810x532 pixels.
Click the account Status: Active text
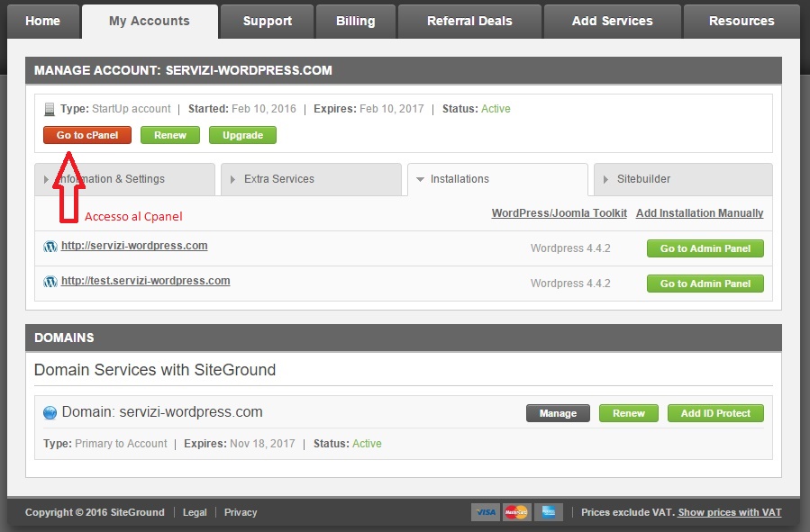477,109
